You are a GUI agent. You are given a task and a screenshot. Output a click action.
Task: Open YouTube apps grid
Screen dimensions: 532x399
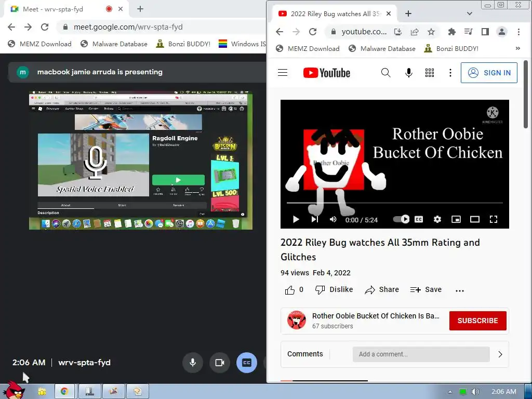coord(430,73)
